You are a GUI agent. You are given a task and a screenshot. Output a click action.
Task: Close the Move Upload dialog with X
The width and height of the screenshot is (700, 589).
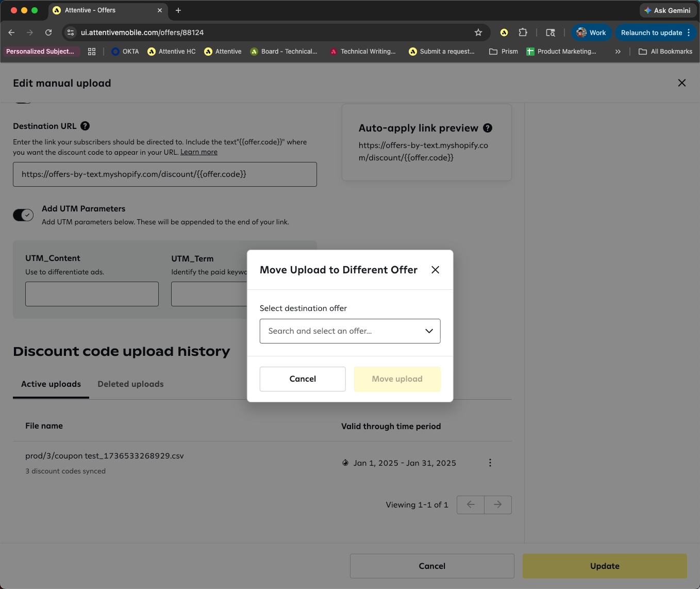435,270
